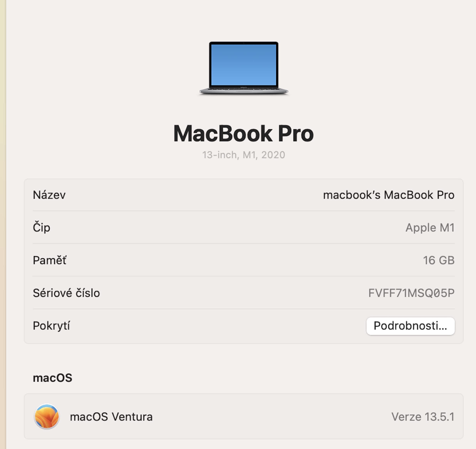Click the Sériové číslo label
This screenshot has height=449, width=476.
coord(66,293)
